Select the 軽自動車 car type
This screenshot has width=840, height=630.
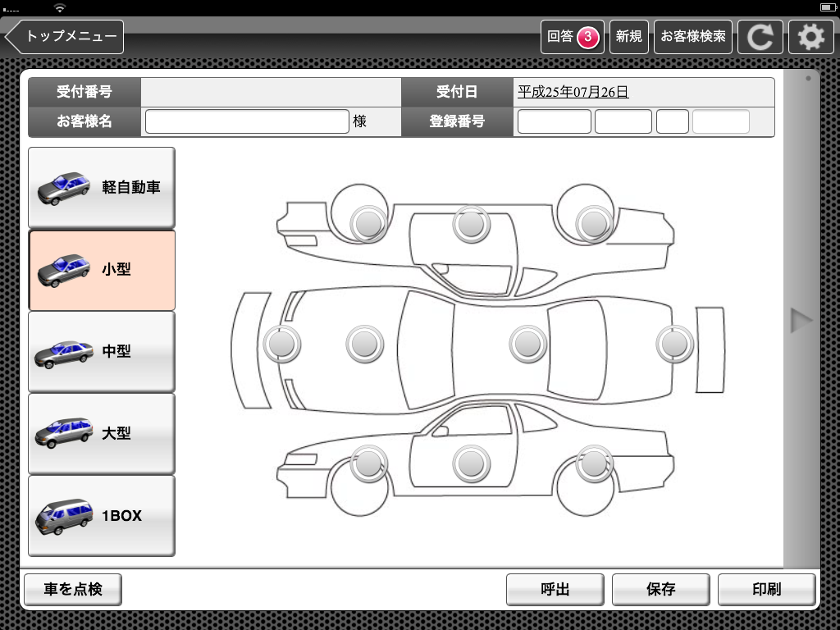[102, 188]
